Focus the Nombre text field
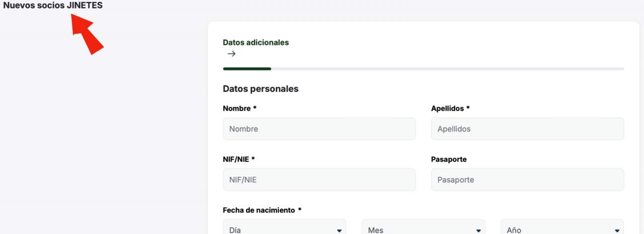The image size is (644, 234). coord(319,129)
